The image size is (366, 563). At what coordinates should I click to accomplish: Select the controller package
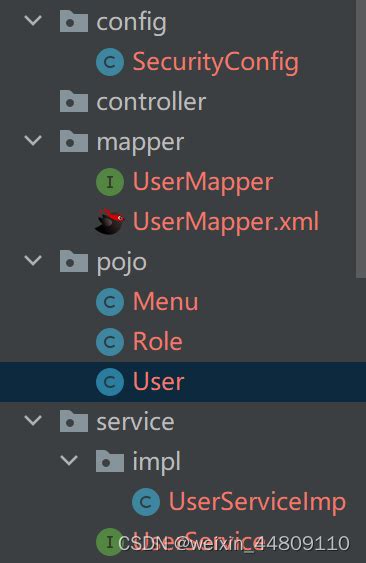pyautogui.click(x=151, y=102)
